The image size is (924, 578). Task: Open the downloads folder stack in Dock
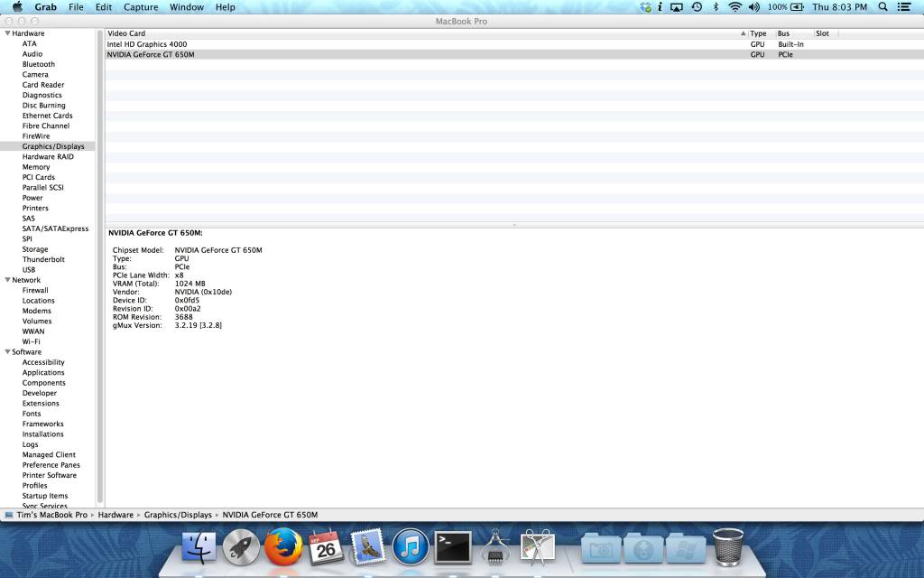642,548
